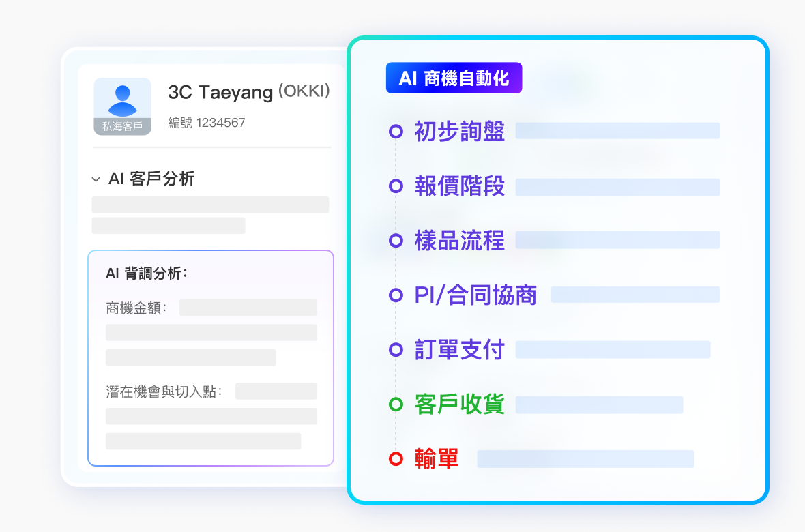Toggle the 輸單 lost-deal stage marker
The width and height of the screenshot is (805, 532).
point(397,458)
